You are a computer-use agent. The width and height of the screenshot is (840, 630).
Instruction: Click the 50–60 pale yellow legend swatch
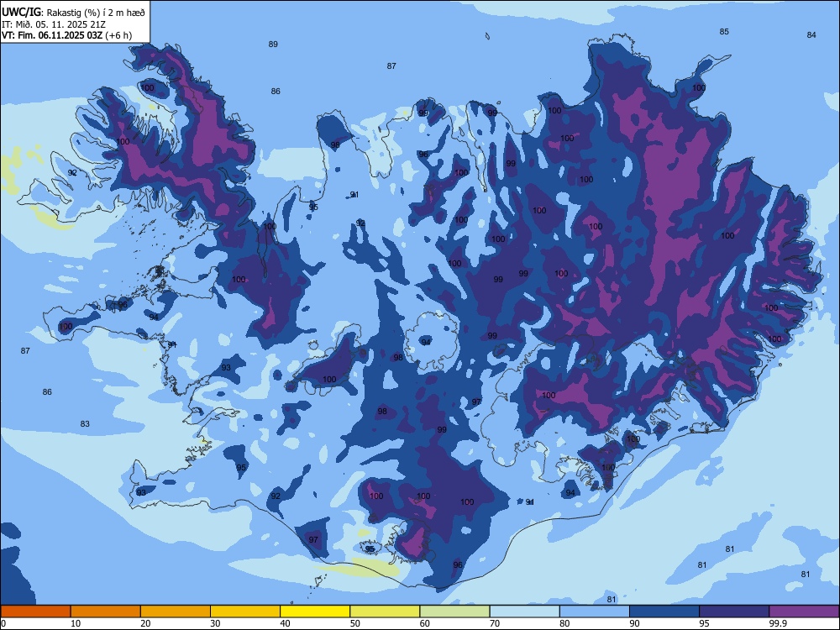(x=385, y=612)
